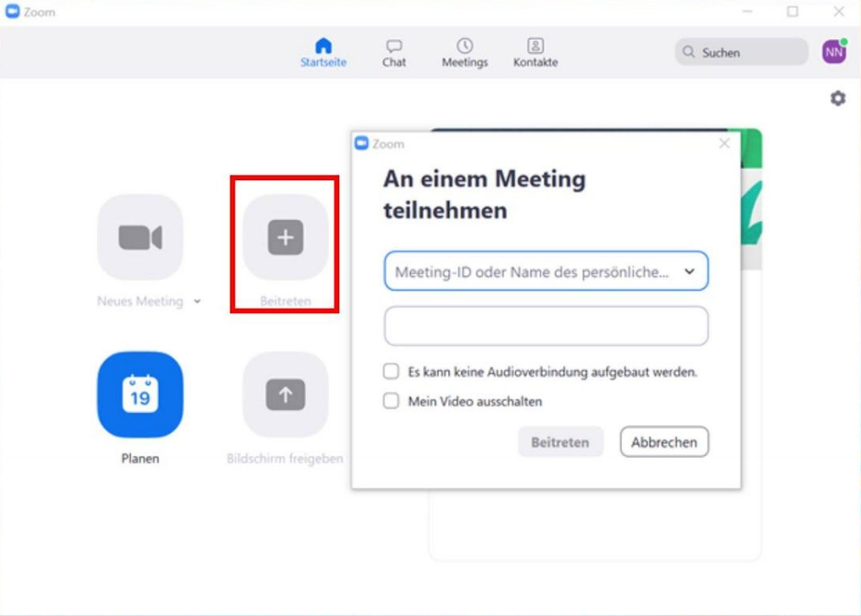Expand the Meeting-ID dropdown arrow
861x616 pixels.
pyautogui.click(x=689, y=272)
